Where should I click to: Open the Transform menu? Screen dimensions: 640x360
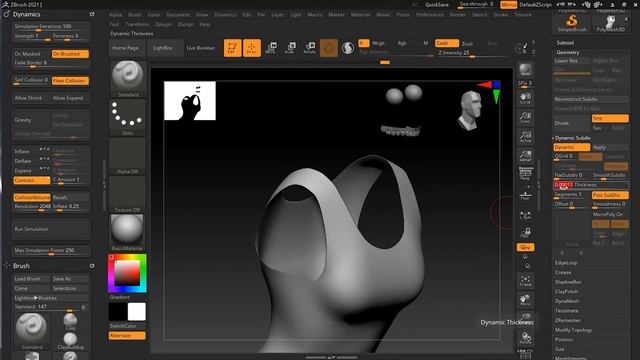[137, 24]
